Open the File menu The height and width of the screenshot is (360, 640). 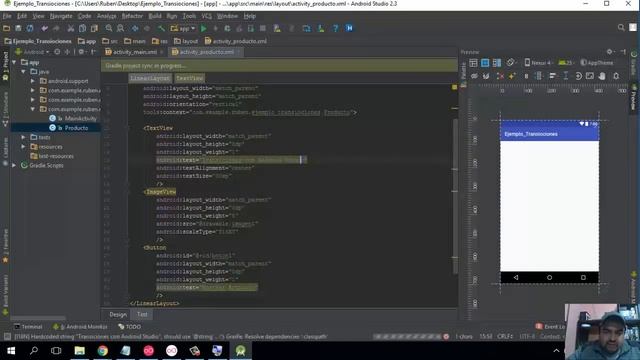tap(7, 16)
